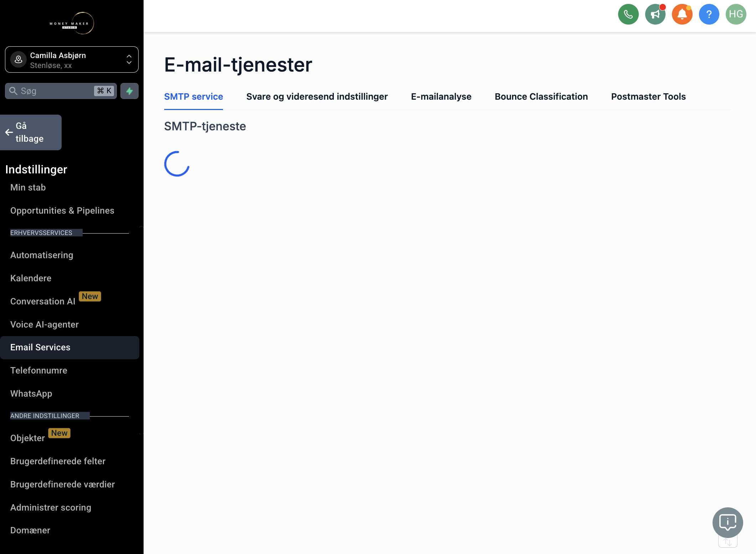Go back with Gå tilbage button
This screenshot has width=756, height=554.
(x=31, y=132)
